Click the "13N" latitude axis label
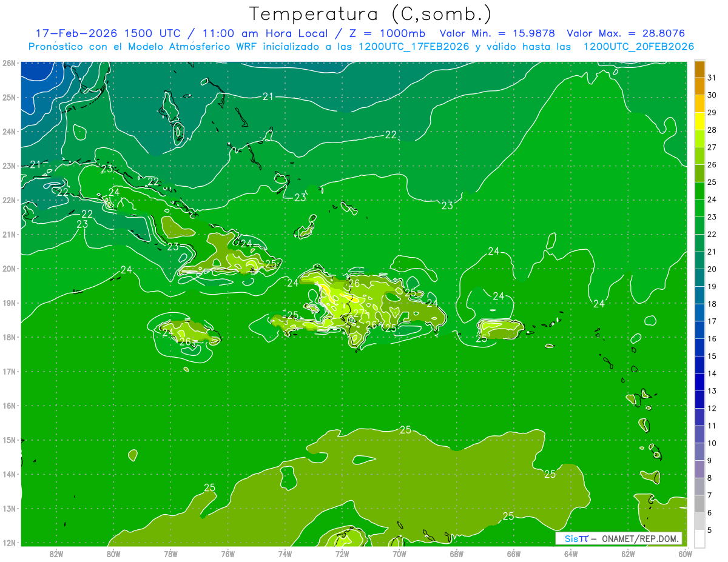Screen dimensions: 728x562 point(8,509)
